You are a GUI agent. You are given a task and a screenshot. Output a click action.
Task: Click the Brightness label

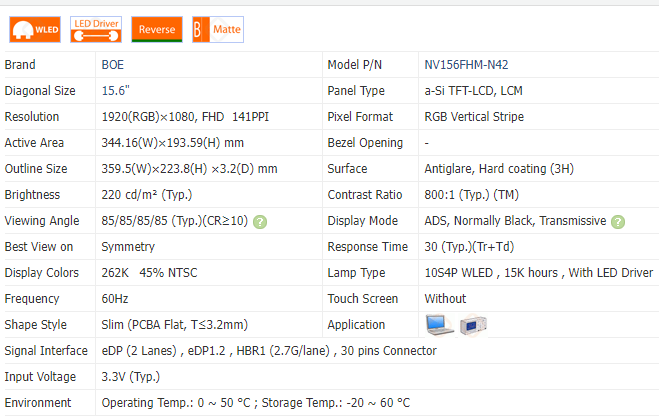(x=32, y=195)
